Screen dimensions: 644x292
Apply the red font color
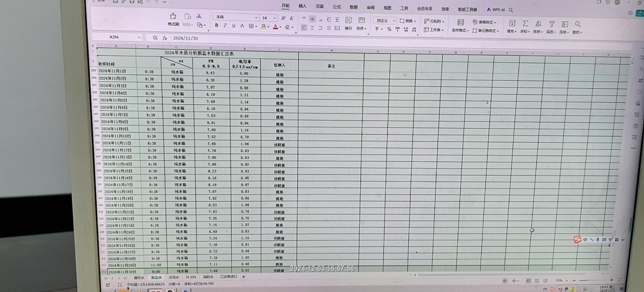pos(276,26)
